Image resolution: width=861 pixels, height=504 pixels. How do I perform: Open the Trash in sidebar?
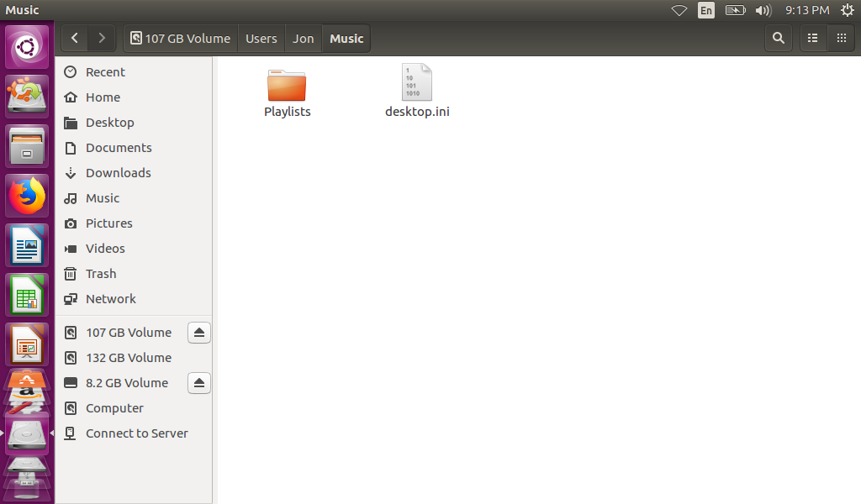pyautogui.click(x=101, y=274)
